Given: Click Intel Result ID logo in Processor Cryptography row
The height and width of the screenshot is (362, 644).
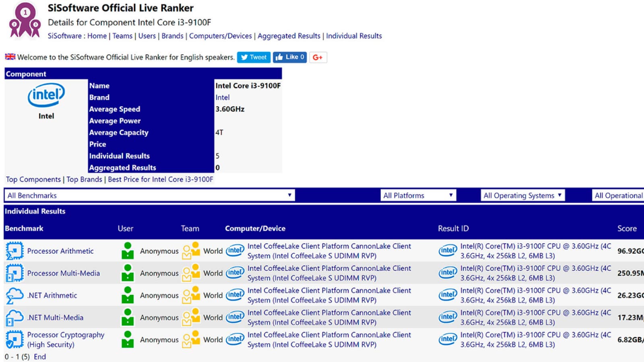Looking at the screenshot, I should pyautogui.click(x=448, y=339).
